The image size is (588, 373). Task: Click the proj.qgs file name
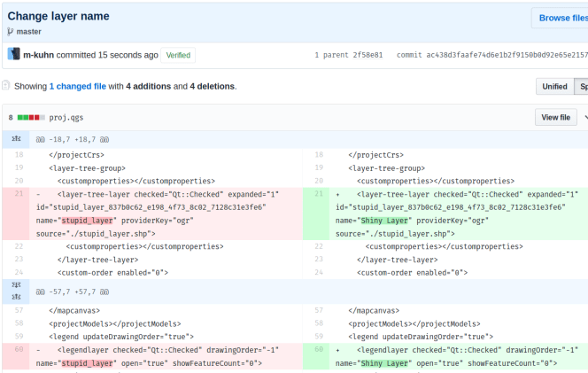(x=66, y=118)
